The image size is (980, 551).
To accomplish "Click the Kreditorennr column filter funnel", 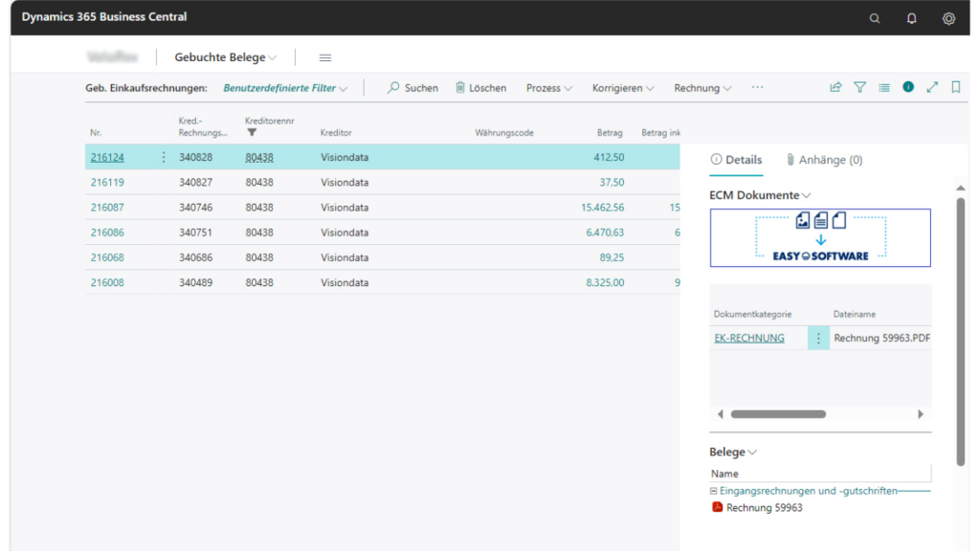I will [x=252, y=132].
